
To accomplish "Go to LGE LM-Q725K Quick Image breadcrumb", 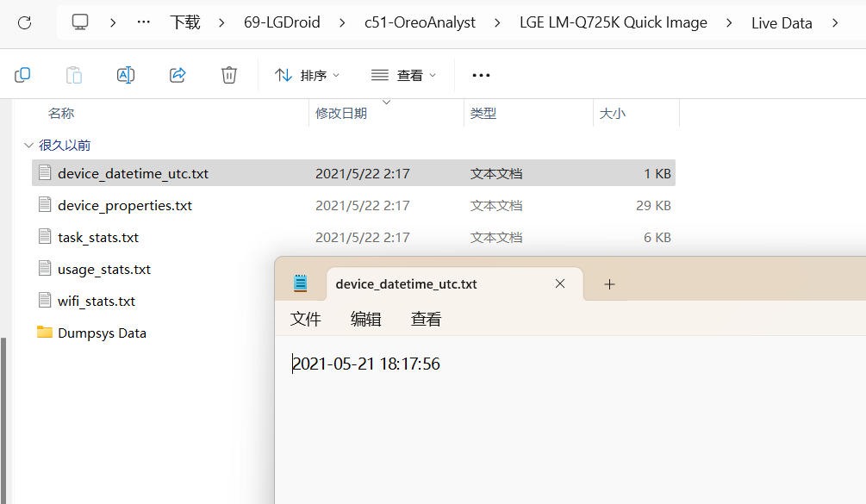I will point(613,22).
